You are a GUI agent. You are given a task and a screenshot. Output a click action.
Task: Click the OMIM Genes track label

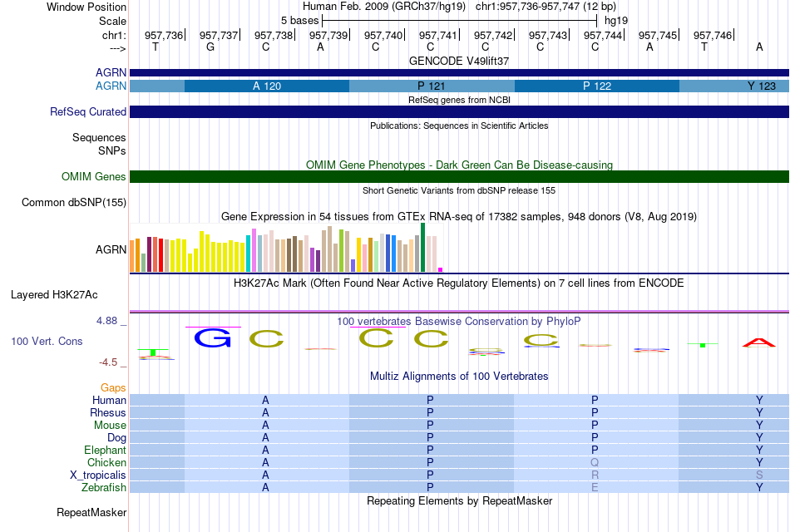(93, 176)
